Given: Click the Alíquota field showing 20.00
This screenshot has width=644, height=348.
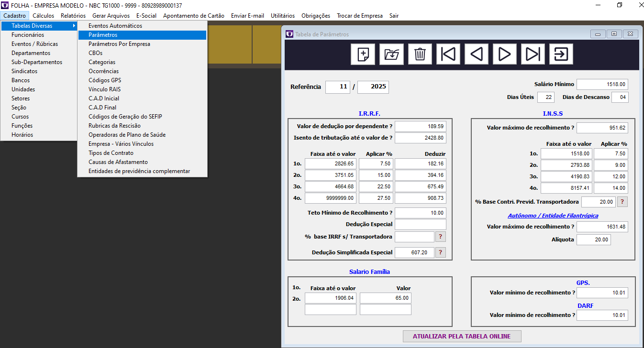Looking at the screenshot, I should (x=594, y=239).
